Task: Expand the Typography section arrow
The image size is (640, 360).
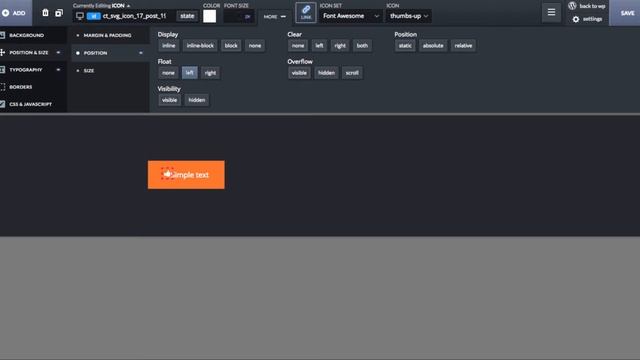Action: pos(58,70)
